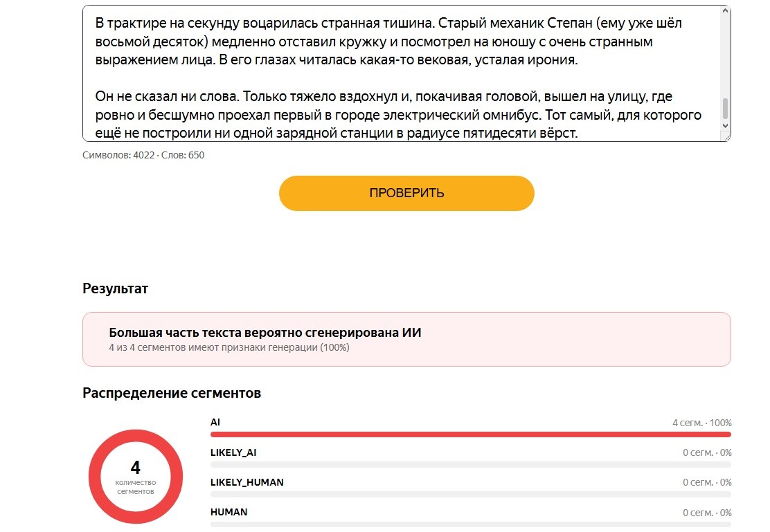This screenshot has height=532, width=770.
Task: Place the cursor in the text paragraph about механик Степан
Action: coord(388,42)
